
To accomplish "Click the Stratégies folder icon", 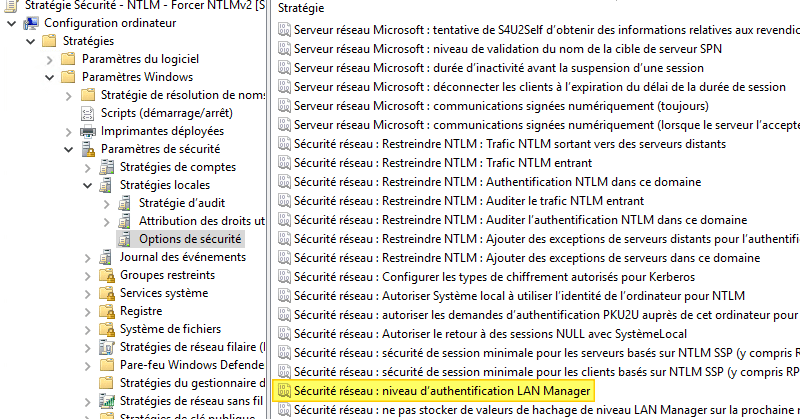I will pyautogui.click(x=49, y=41).
